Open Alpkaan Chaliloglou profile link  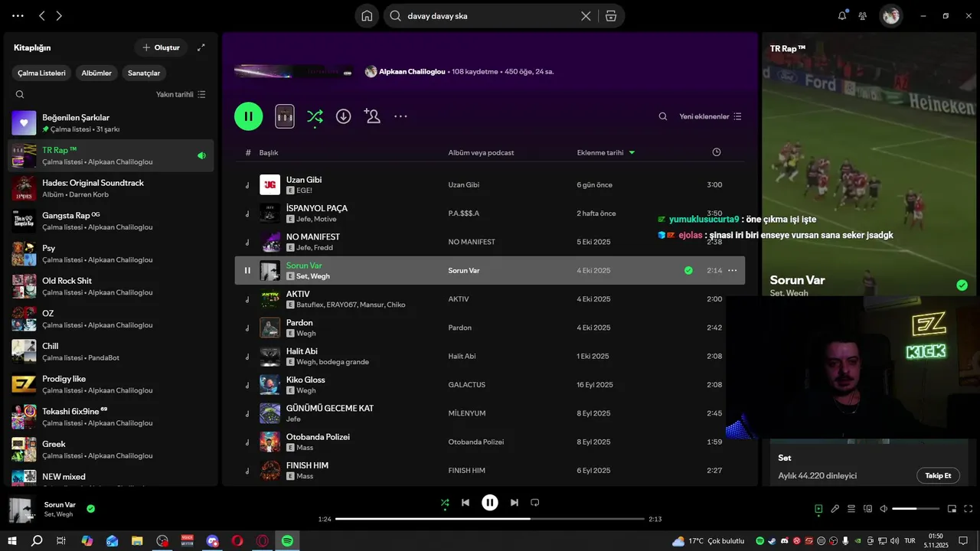tap(412, 71)
